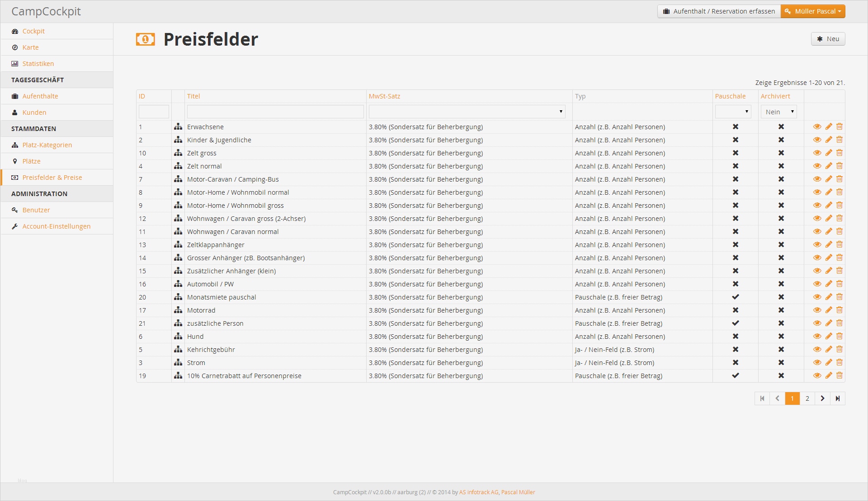
Task: Navigate to Aufenthalte in sidebar
Action: 40,96
